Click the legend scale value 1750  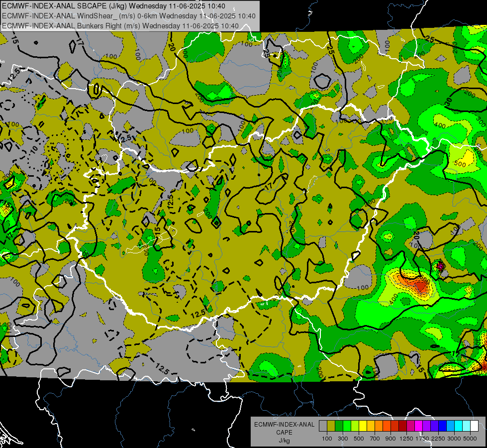pos(422,439)
